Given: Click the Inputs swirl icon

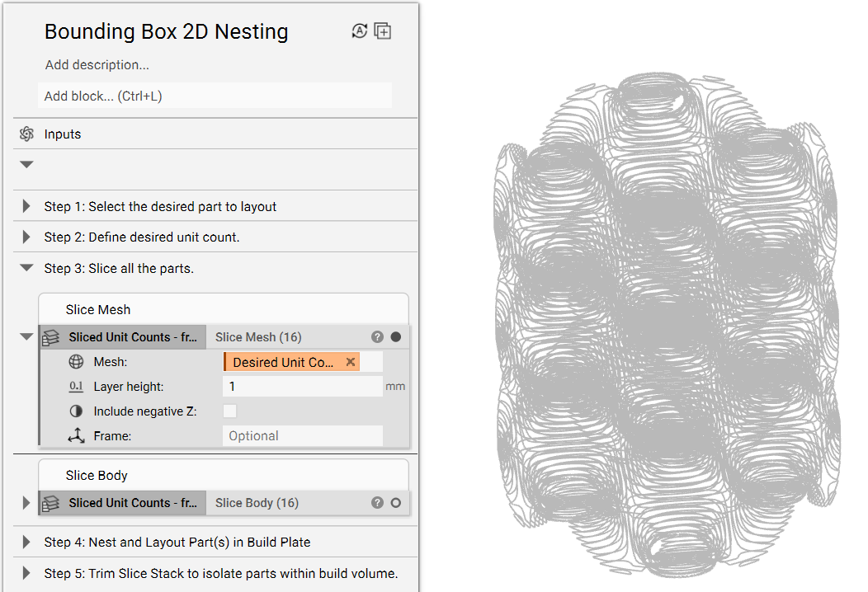Looking at the screenshot, I should (26, 134).
